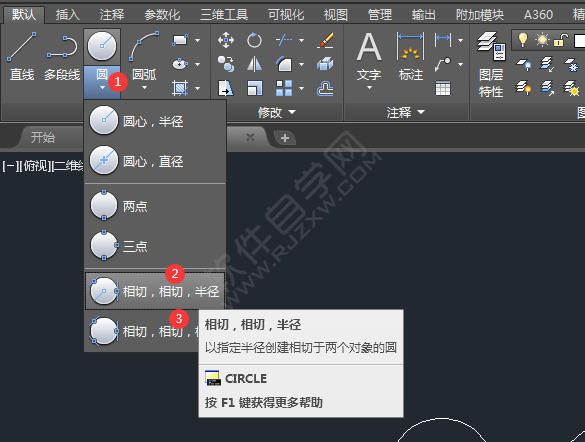Click the ellipse draw icon
The height and width of the screenshot is (442, 585).
click(180, 64)
